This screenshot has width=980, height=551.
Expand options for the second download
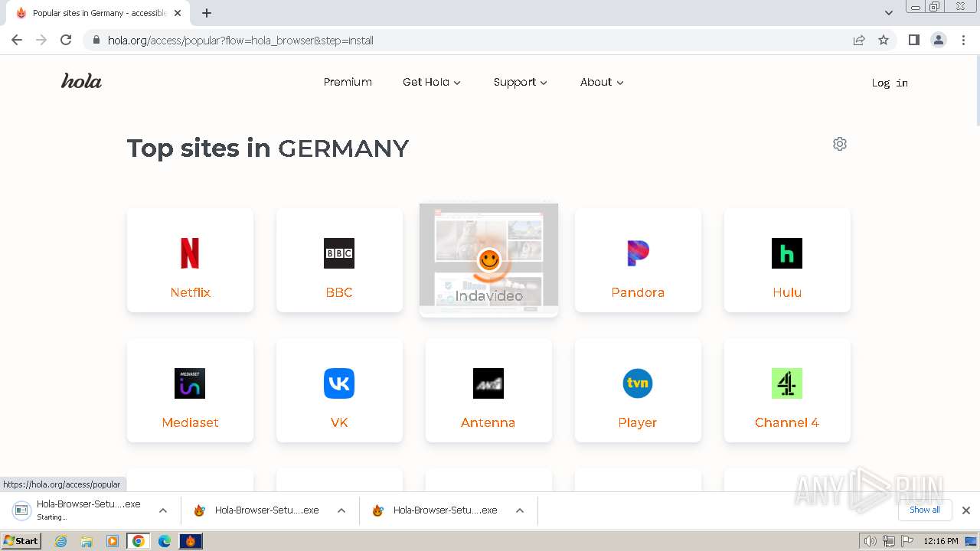point(341,510)
